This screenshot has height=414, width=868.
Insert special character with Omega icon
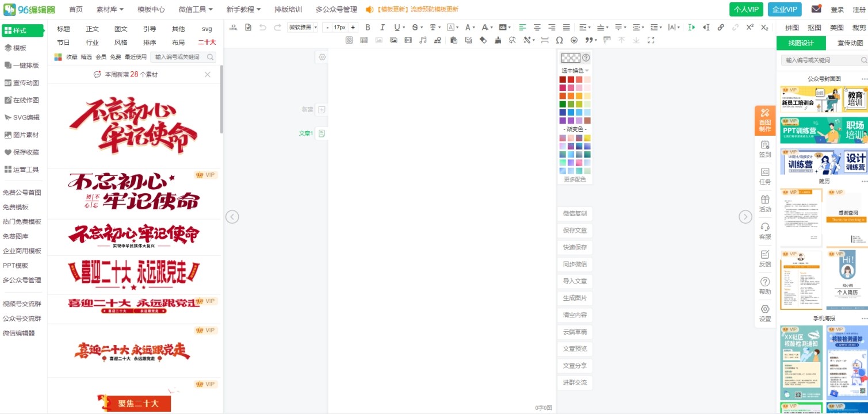[560, 40]
